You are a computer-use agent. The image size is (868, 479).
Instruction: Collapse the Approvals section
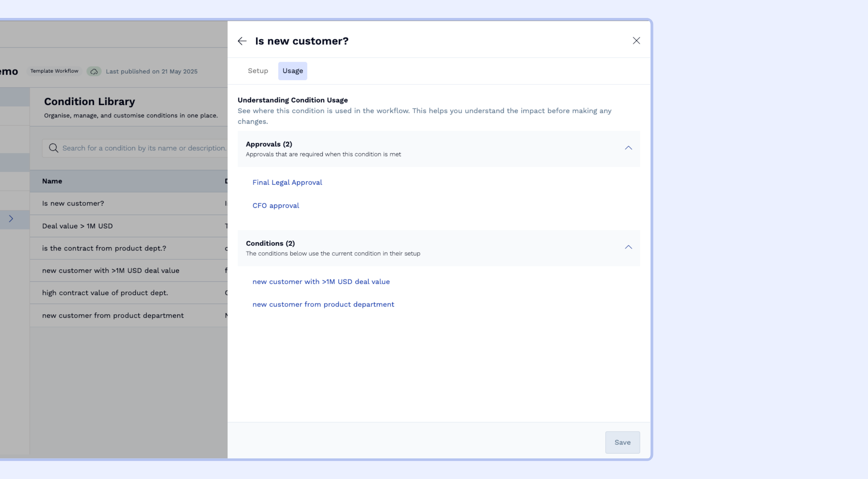628,148
